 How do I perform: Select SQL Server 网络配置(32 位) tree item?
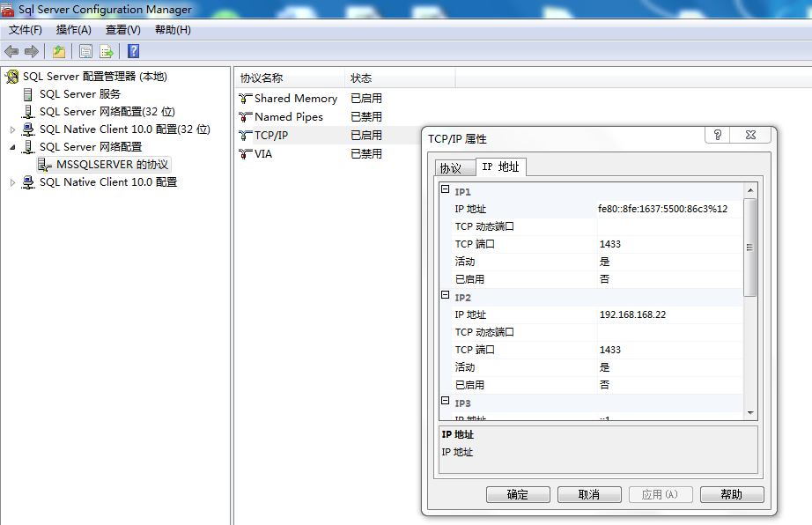(107, 112)
